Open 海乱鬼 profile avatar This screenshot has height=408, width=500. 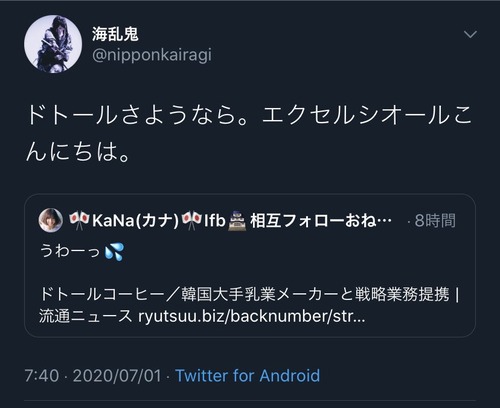pyautogui.click(x=53, y=44)
